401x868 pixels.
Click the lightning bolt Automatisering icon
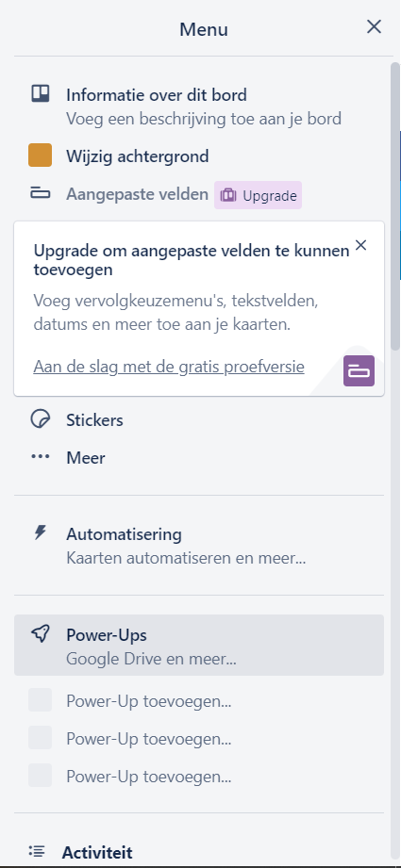click(x=40, y=533)
